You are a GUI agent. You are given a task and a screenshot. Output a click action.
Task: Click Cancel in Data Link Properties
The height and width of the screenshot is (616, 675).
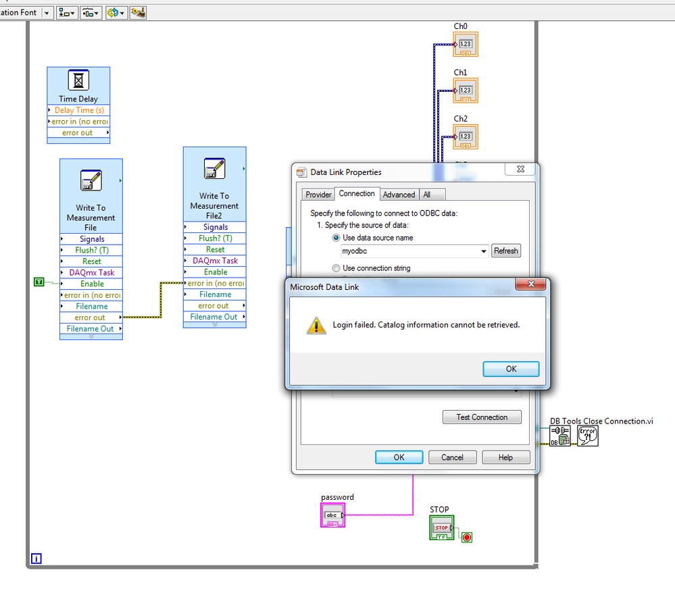(453, 457)
